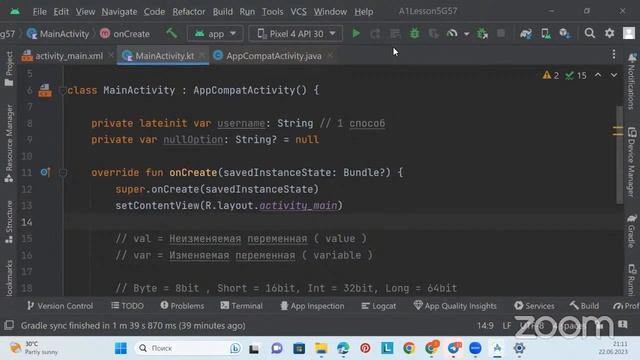Click the onCreate breadcrumb

click(125, 34)
